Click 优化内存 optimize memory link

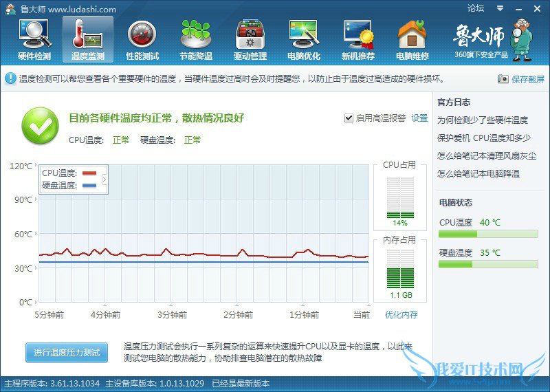(401, 314)
